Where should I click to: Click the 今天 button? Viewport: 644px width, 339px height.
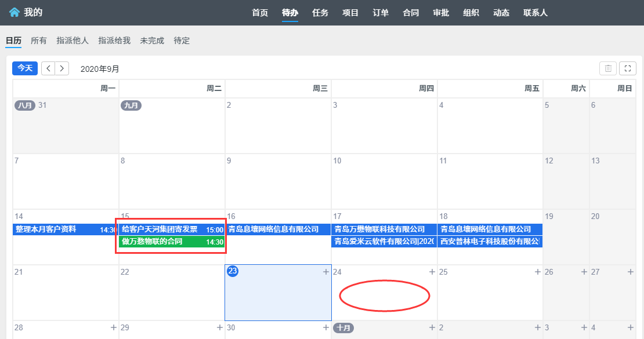(25, 68)
